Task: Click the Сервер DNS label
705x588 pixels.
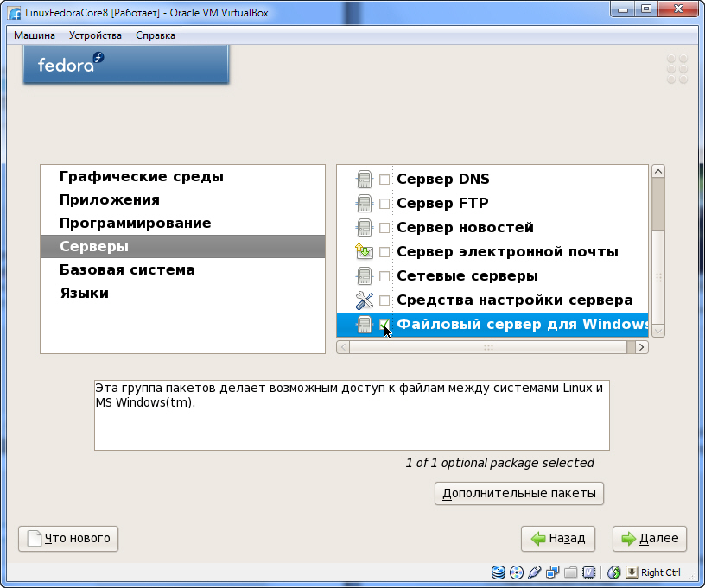Action: pos(443,180)
